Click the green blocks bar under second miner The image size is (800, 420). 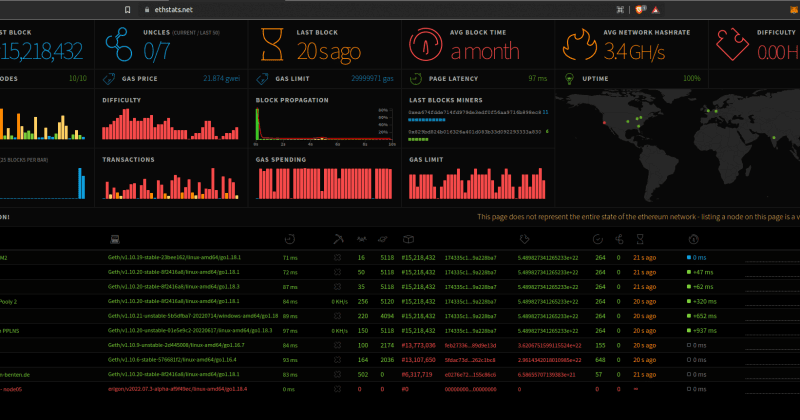click(418, 139)
